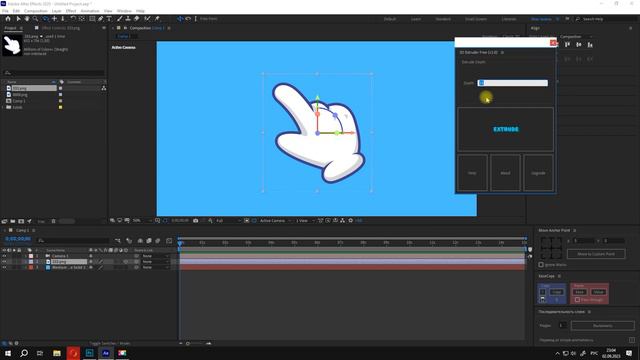Click the new folder icon in Project panel
The width and height of the screenshot is (640, 360).
click(13, 221)
